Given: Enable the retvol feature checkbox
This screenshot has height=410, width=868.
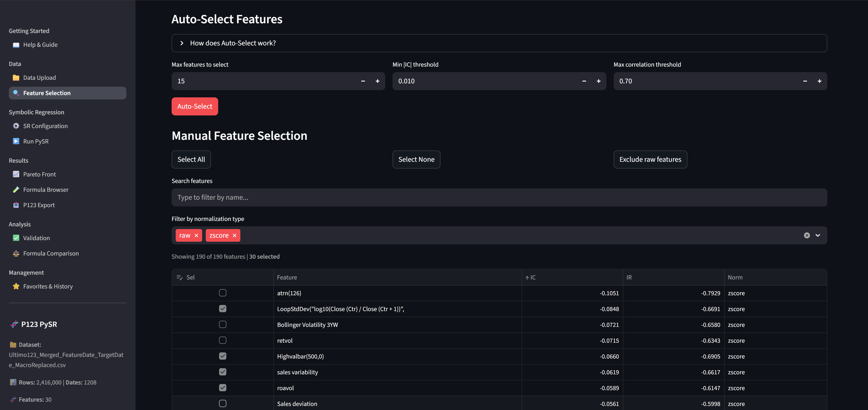Looking at the screenshot, I should pos(222,340).
